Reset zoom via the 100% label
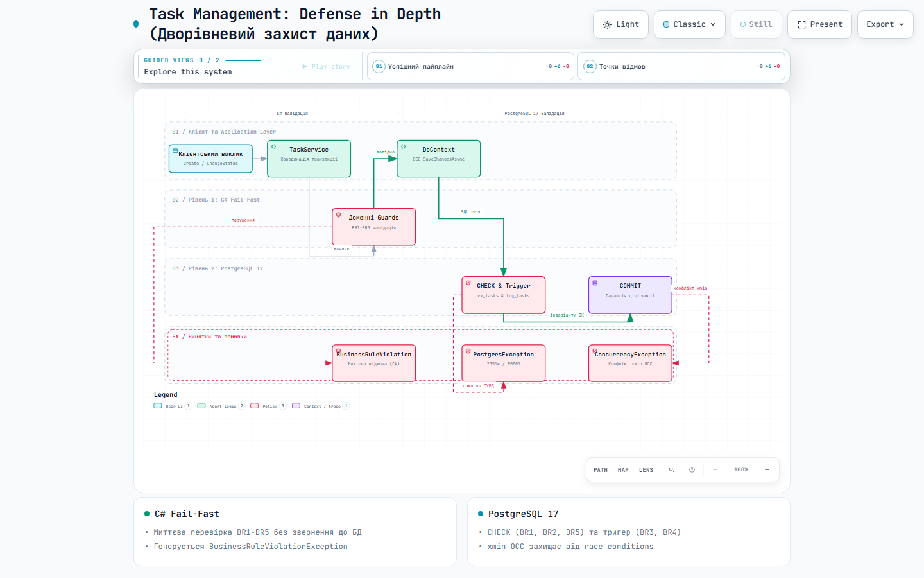The width and height of the screenshot is (924, 578). click(x=741, y=470)
